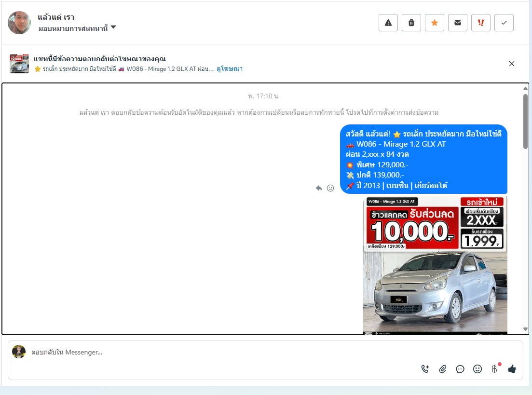Click page avatar beside composer

click(x=19, y=352)
